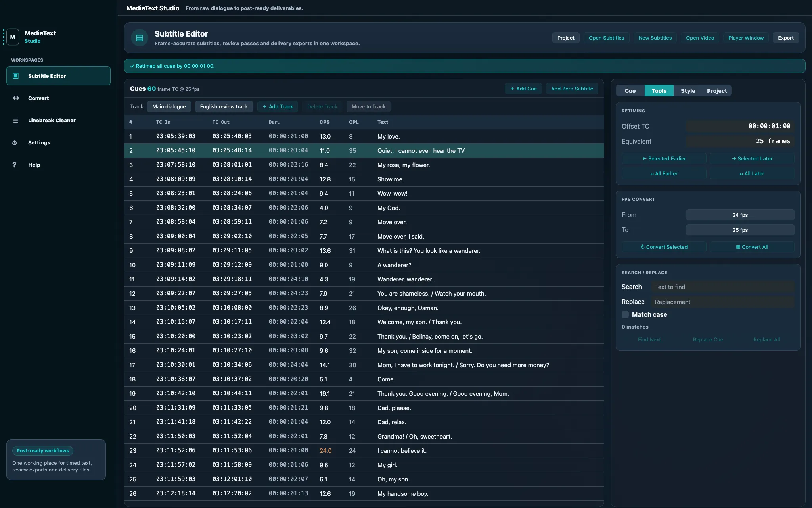Screen dimensions: 812x508
Task: Switch to the Cue tab
Action: point(630,90)
